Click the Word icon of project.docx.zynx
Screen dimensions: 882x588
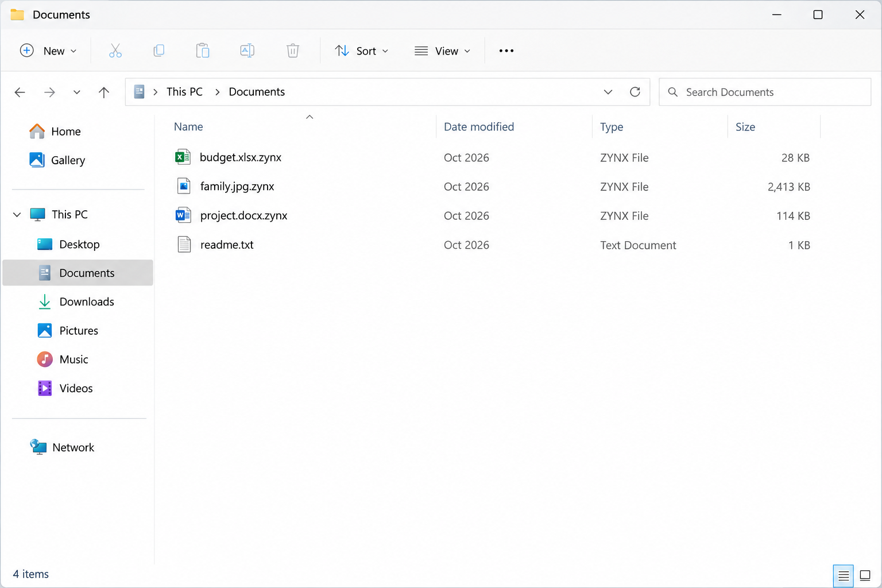[x=183, y=215]
